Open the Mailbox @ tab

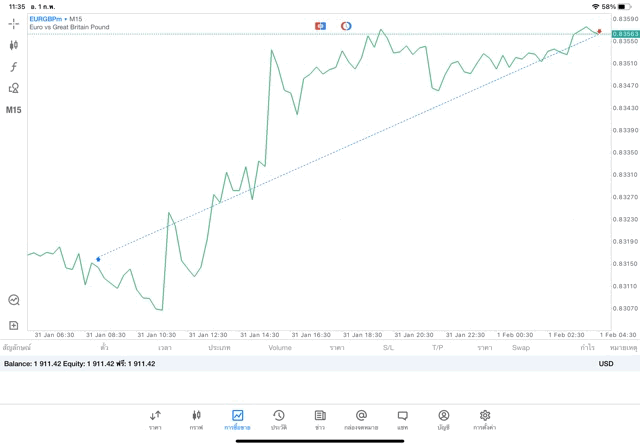[x=361, y=419]
